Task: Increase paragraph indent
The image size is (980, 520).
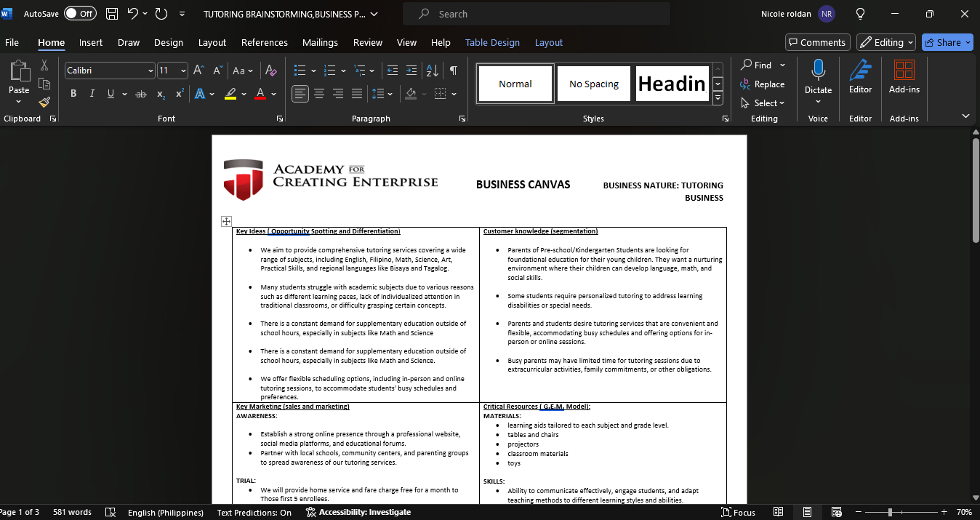Action: click(x=411, y=71)
